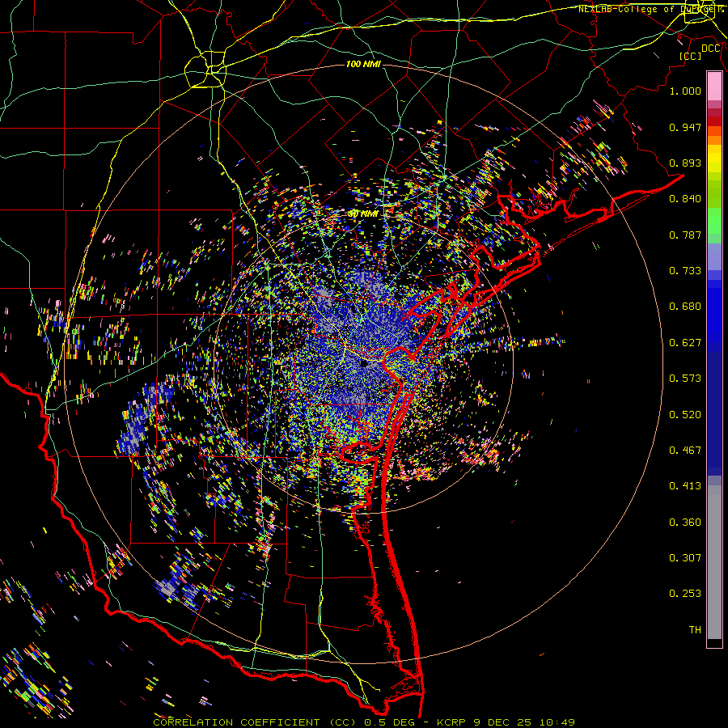Click the 0.520 legend value
Image resolution: width=728 pixels, height=728 pixels.
pos(685,415)
